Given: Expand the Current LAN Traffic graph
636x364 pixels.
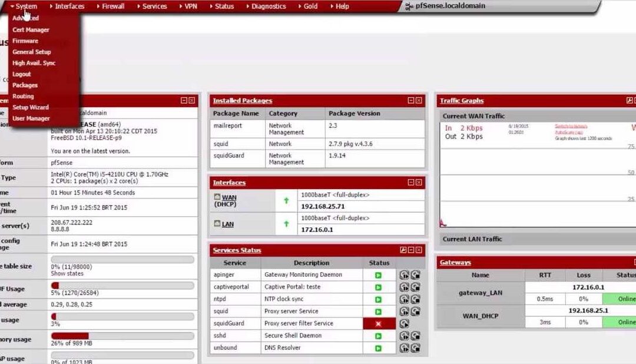Looking at the screenshot, I should [x=471, y=239].
